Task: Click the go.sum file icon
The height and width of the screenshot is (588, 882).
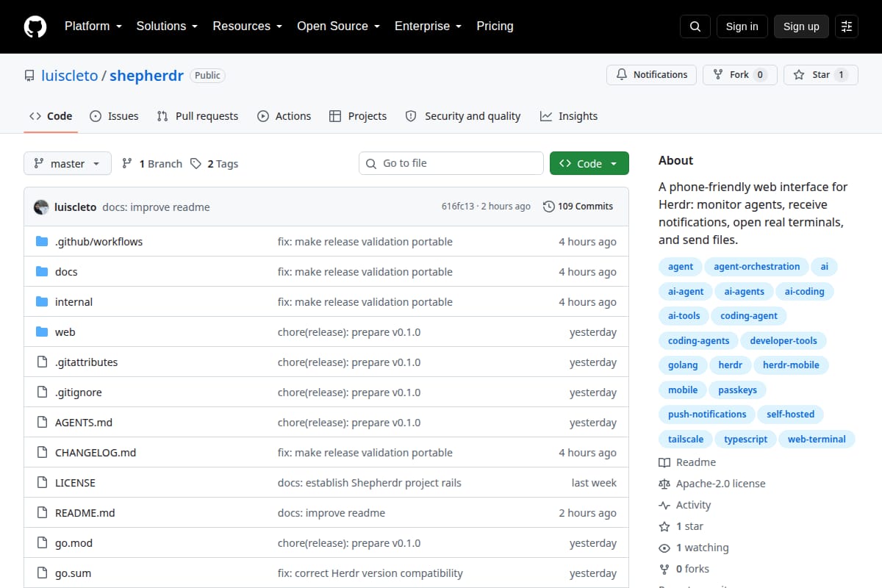Action: (42, 573)
